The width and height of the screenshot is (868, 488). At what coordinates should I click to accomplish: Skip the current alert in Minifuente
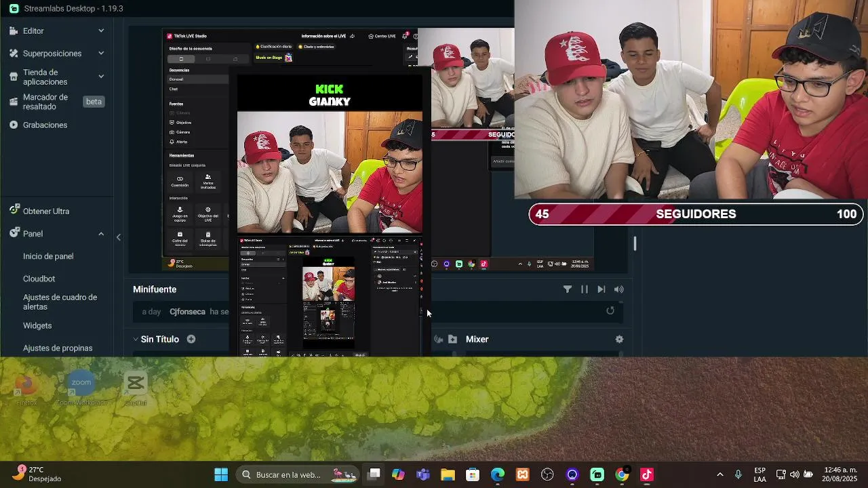coord(601,289)
